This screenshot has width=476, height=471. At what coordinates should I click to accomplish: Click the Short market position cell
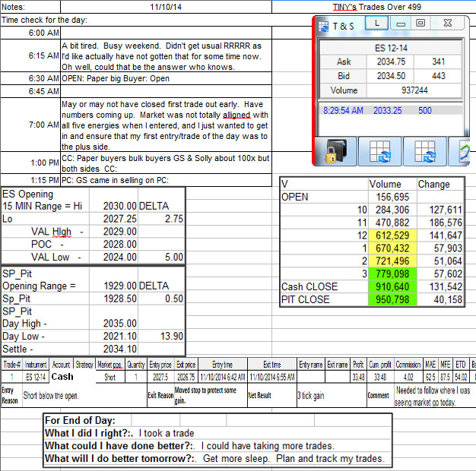(x=110, y=378)
